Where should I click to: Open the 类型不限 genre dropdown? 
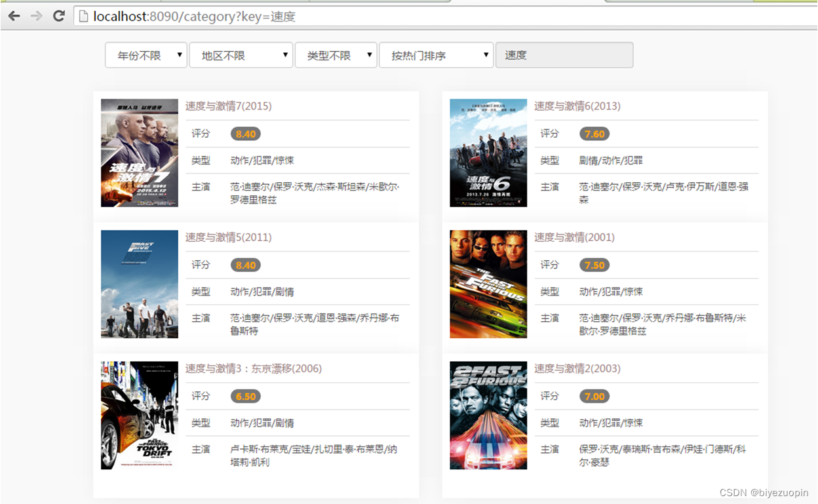coord(336,55)
